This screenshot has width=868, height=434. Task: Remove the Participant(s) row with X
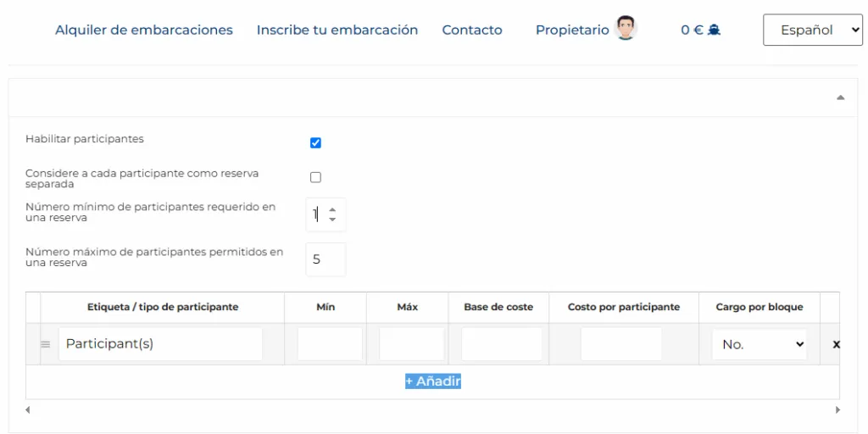click(837, 344)
